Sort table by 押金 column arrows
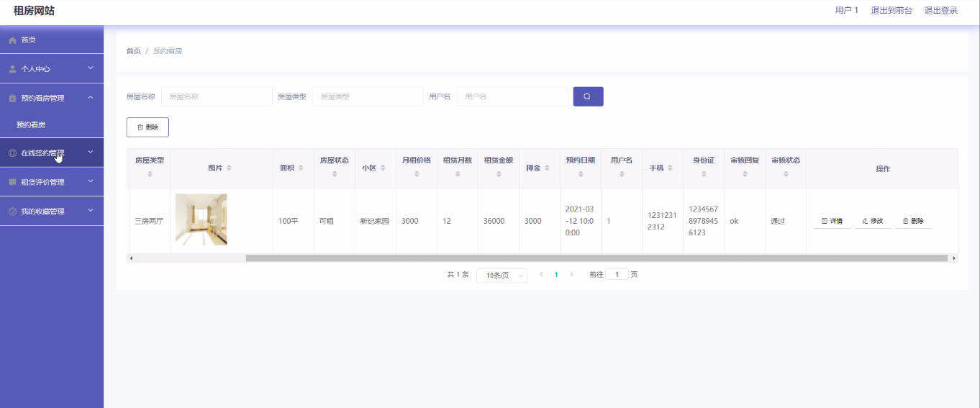Viewport: 980px width, 408px height. (x=547, y=168)
